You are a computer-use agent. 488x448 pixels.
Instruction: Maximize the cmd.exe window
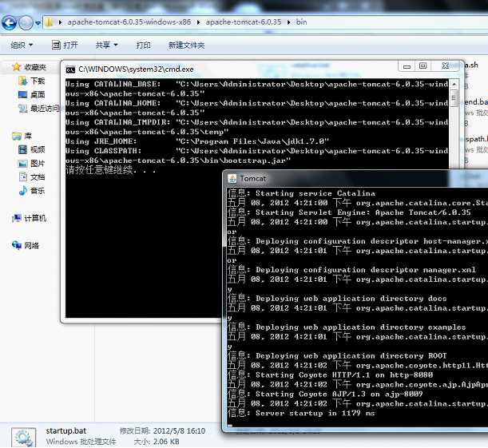pos(423,66)
